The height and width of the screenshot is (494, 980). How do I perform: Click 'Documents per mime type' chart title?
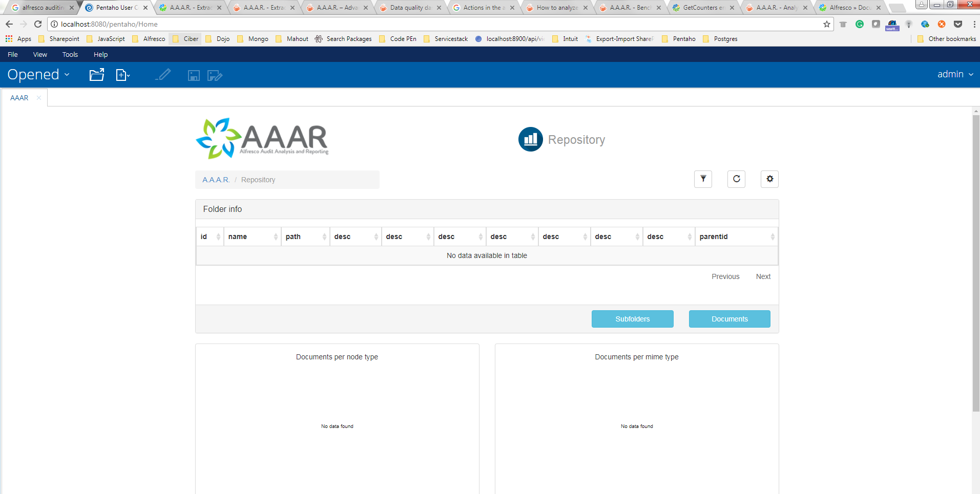point(637,357)
